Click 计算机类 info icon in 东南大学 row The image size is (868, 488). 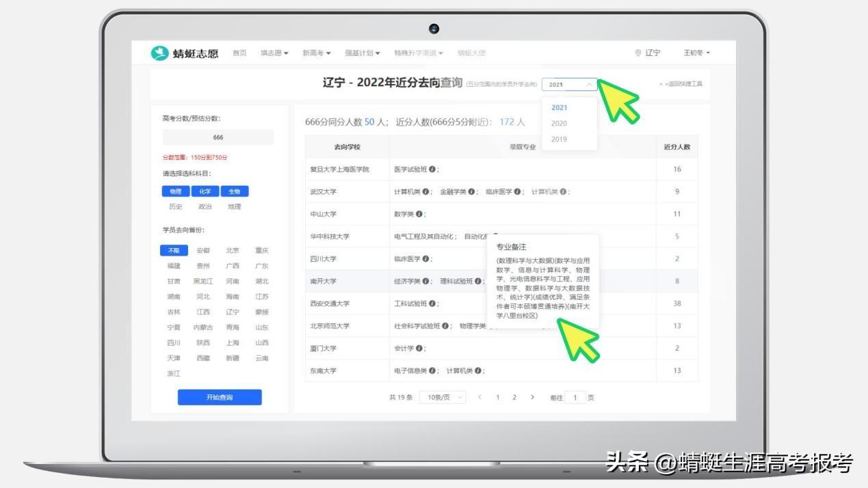coord(477,371)
